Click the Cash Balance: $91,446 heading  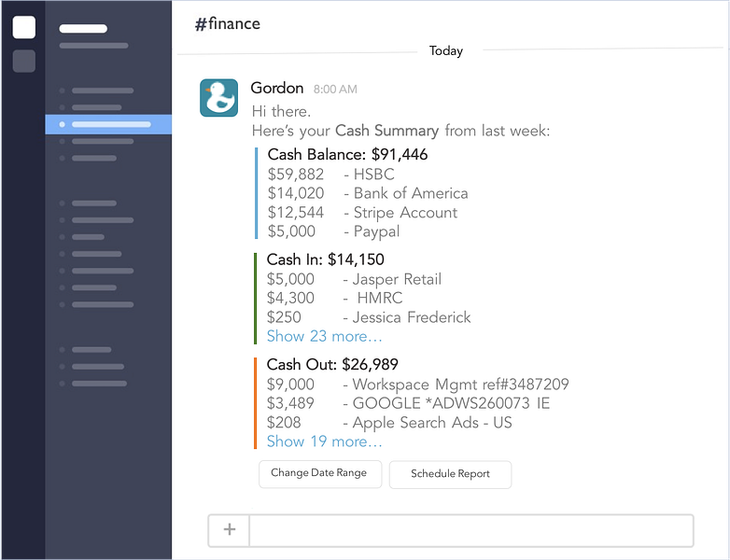pos(347,155)
